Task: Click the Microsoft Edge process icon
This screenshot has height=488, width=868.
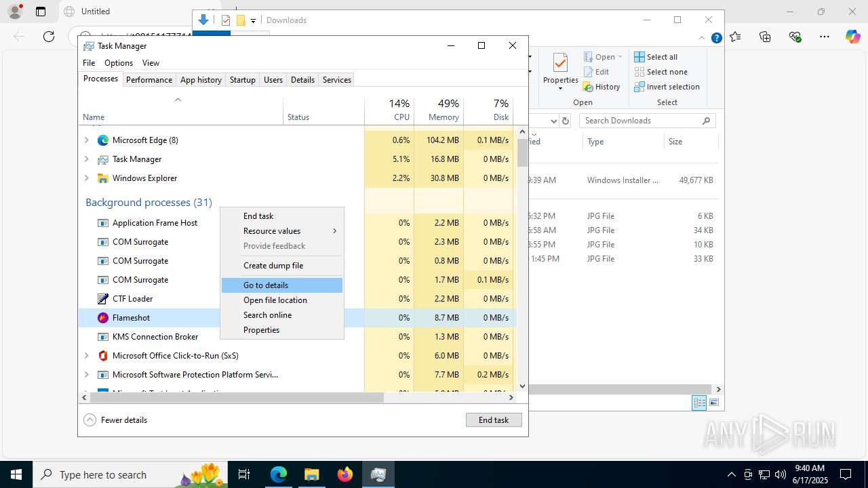Action: click(103, 140)
